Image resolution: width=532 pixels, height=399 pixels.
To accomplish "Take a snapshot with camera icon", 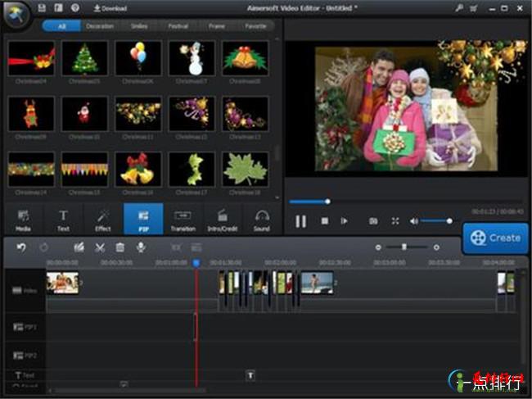I will pos(373,221).
